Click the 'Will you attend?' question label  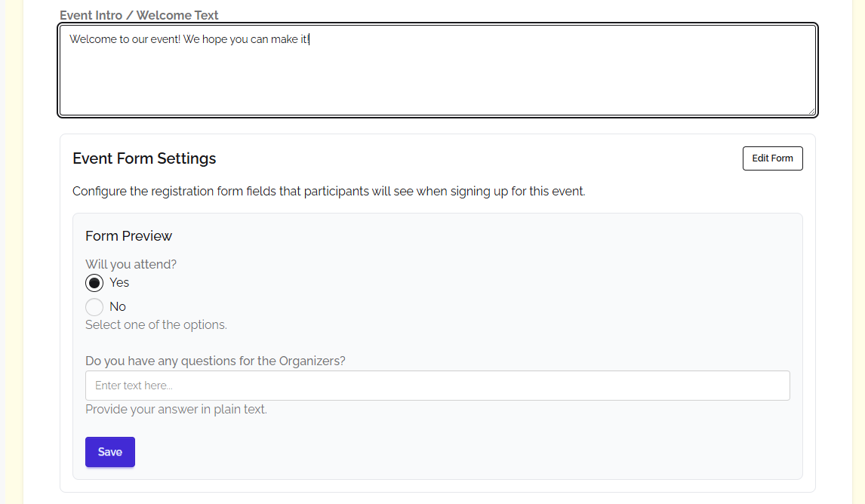click(131, 265)
